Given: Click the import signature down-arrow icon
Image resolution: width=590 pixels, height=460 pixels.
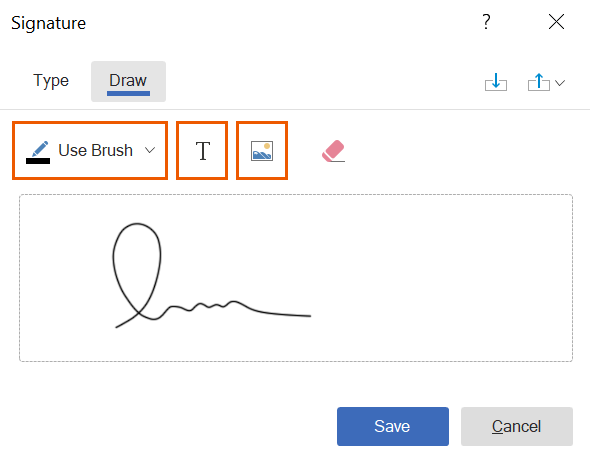Looking at the screenshot, I should (496, 82).
